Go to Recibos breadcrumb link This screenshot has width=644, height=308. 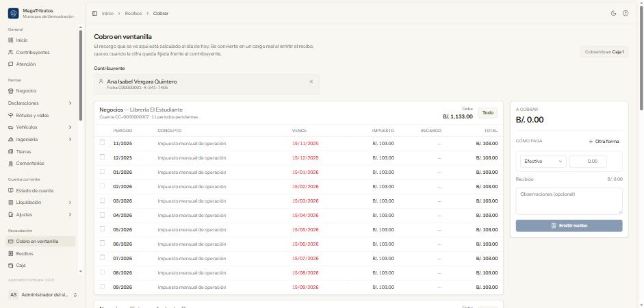133,14
